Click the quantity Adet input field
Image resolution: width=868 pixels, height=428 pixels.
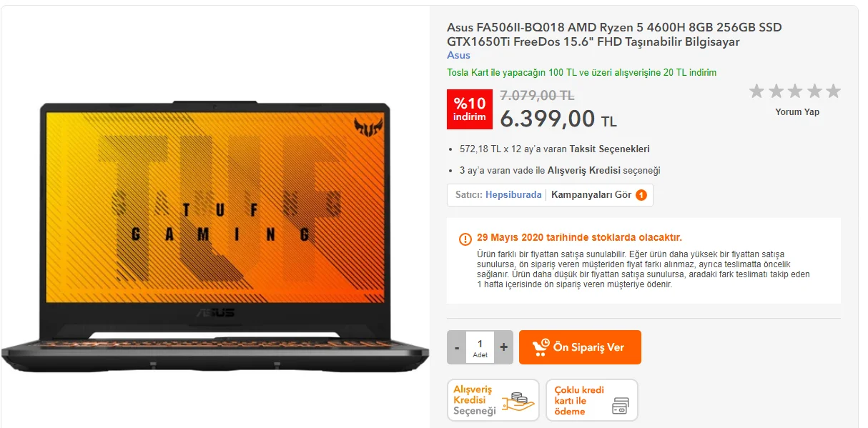[x=480, y=347]
